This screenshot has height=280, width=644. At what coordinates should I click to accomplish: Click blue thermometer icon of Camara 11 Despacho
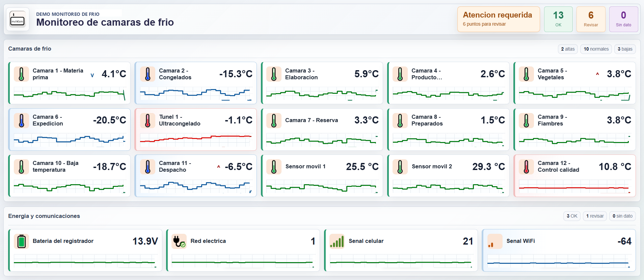pyautogui.click(x=147, y=167)
